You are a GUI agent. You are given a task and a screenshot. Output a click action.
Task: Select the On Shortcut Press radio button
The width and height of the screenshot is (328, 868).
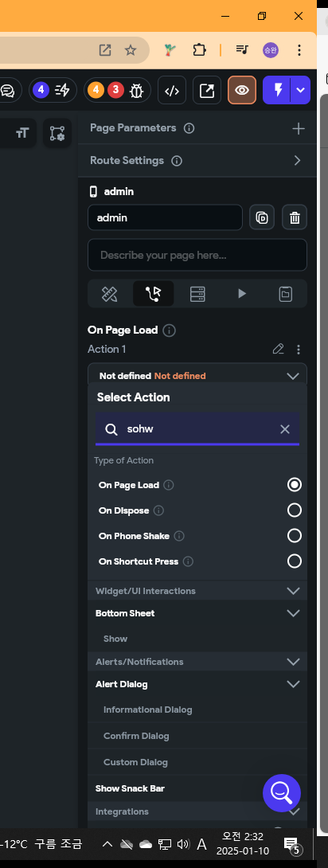tap(295, 561)
